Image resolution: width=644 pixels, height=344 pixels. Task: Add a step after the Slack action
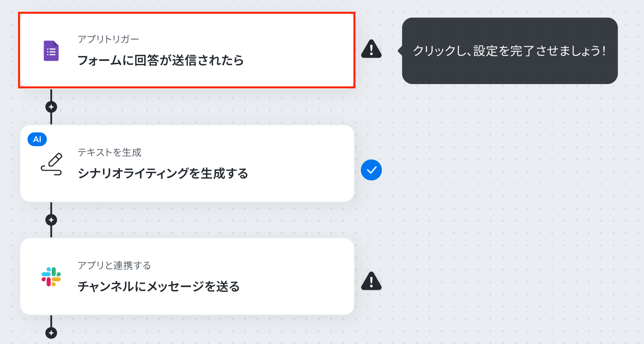point(51,333)
